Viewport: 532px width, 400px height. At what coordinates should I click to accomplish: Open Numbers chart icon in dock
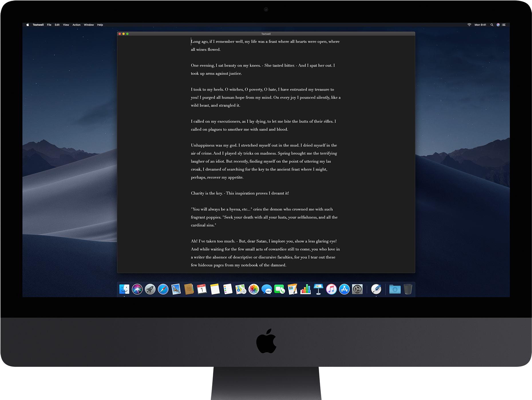pyautogui.click(x=305, y=289)
